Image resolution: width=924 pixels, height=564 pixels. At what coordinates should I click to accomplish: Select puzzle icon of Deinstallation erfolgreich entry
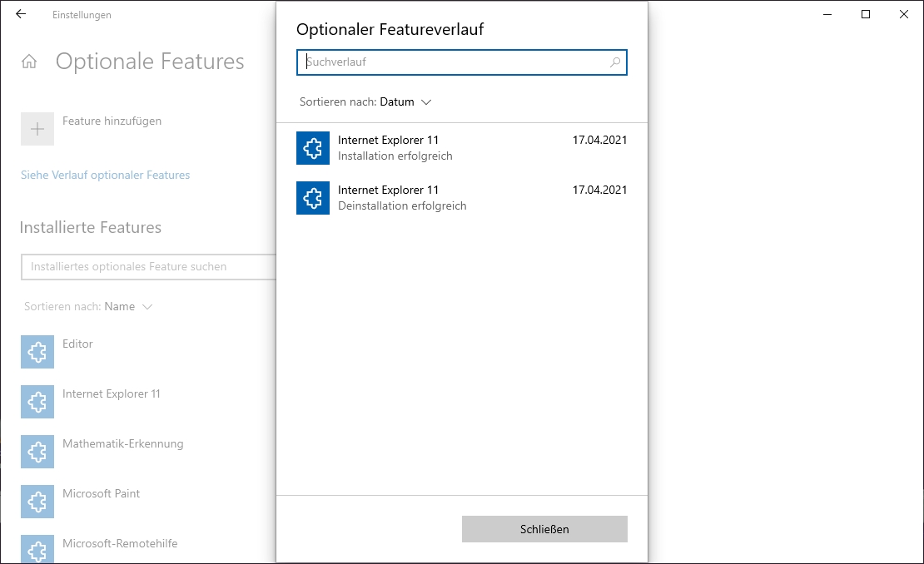[313, 198]
